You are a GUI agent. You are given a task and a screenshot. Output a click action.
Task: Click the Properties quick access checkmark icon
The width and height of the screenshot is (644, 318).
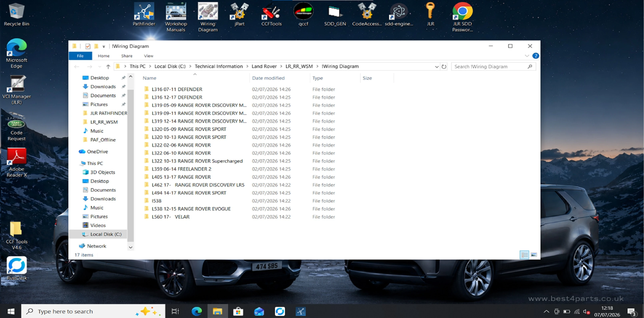[x=88, y=46]
